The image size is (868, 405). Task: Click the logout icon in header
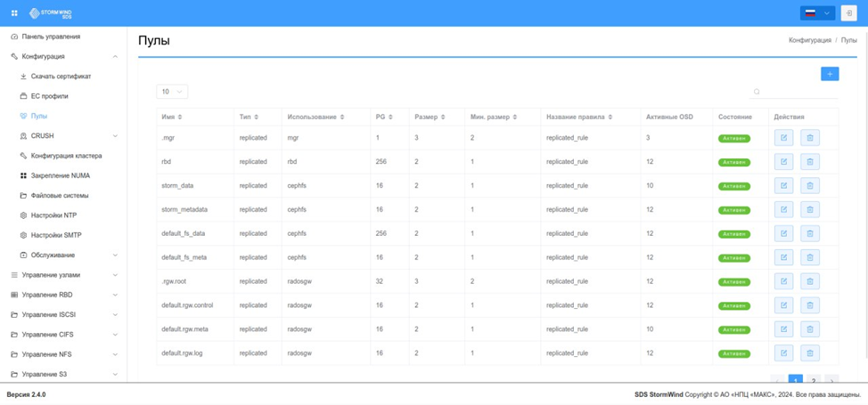tap(848, 12)
